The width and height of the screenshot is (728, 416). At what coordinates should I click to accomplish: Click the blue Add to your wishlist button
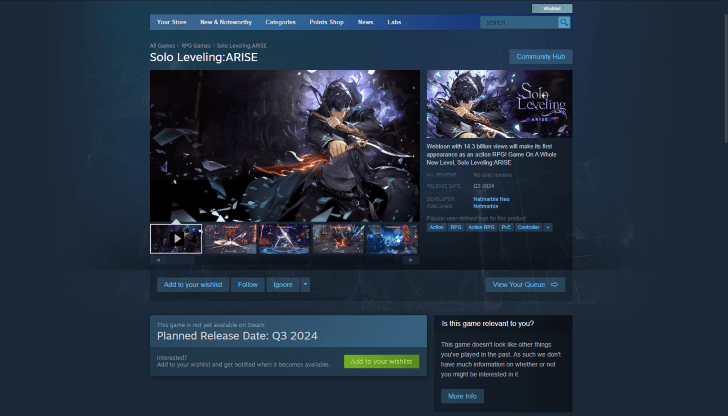(193, 285)
